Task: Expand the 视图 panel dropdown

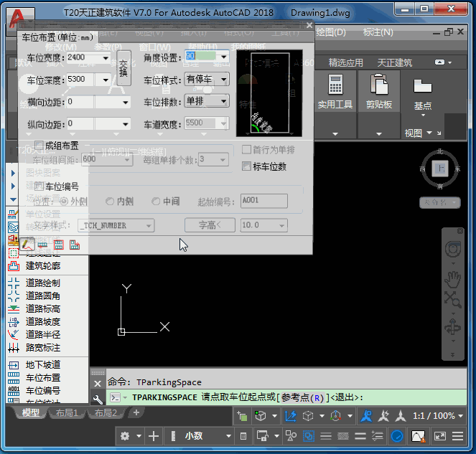Action: (429, 133)
